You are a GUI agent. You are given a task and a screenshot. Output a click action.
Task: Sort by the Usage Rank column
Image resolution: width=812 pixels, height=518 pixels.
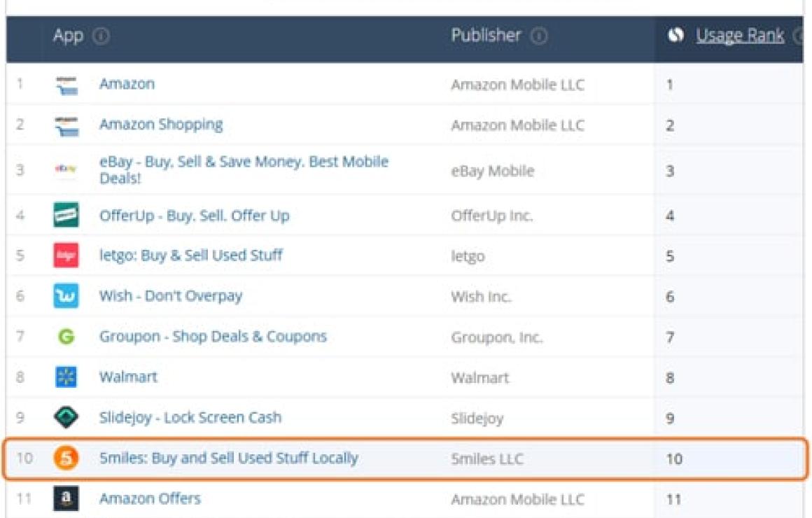coord(739,36)
